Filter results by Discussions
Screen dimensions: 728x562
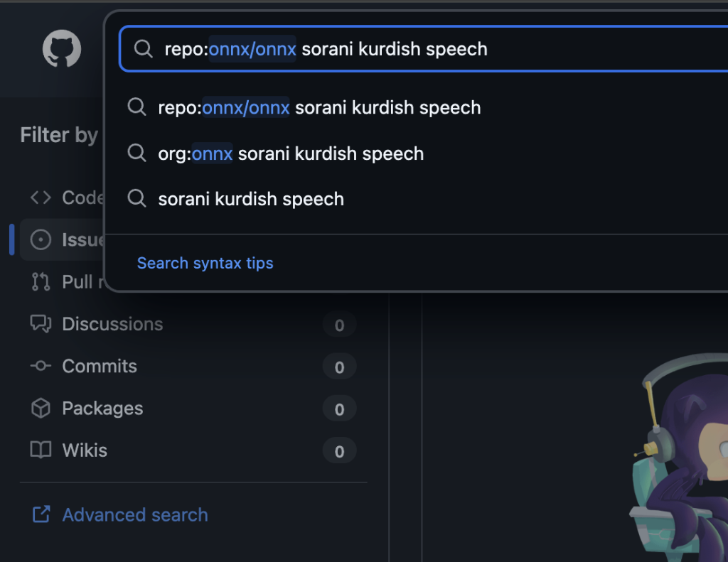[x=112, y=324]
